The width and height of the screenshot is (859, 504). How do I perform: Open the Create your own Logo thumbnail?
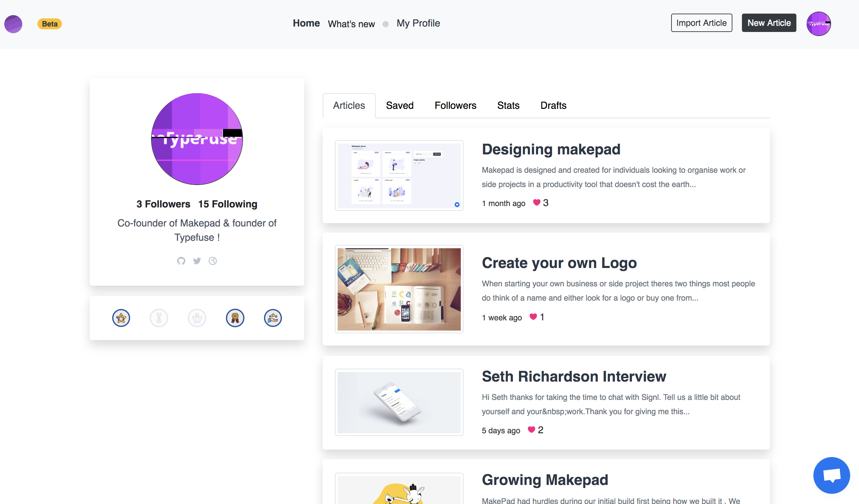click(399, 289)
